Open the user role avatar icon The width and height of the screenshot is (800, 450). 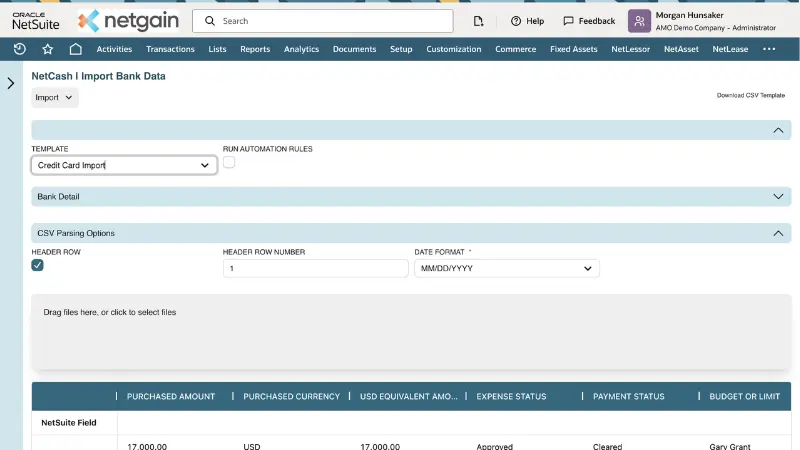pyautogui.click(x=639, y=21)
